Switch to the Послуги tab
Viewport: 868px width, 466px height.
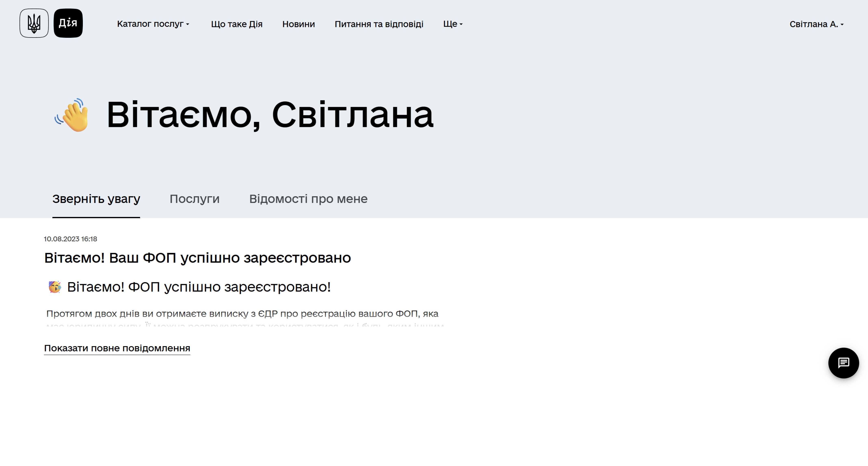tap(195, 199)
